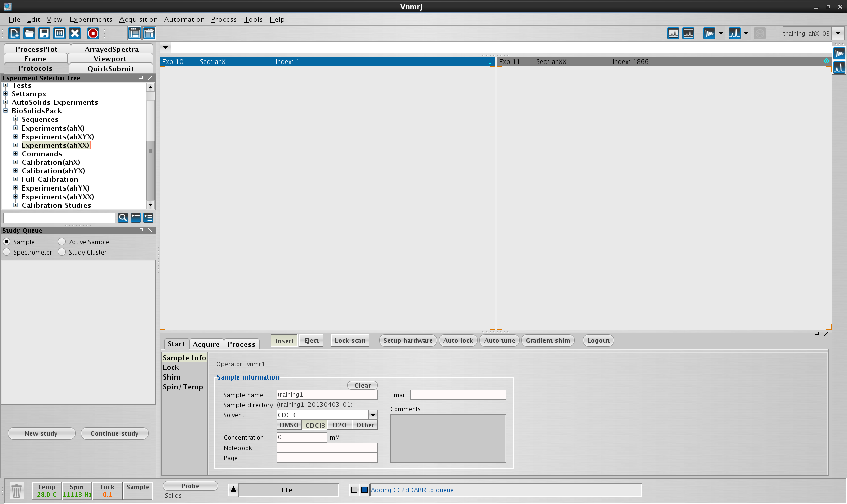Viewport: 847px width, 504px height.
Task: Click the trash can icon
Action: [x=16, y=490]
